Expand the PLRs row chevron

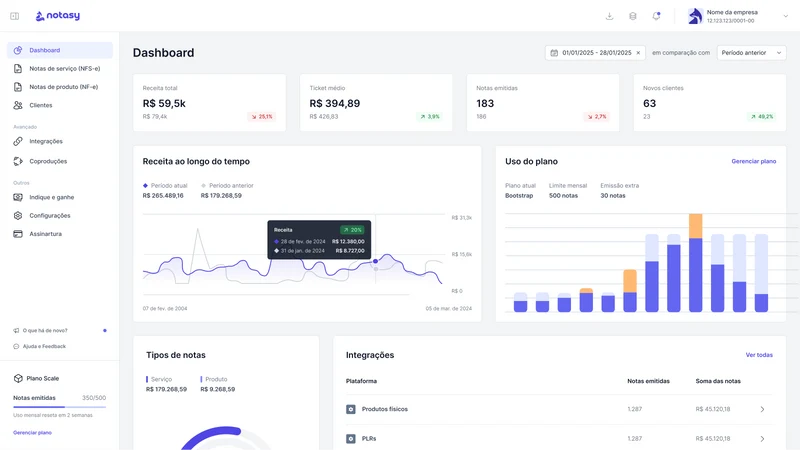762,439
